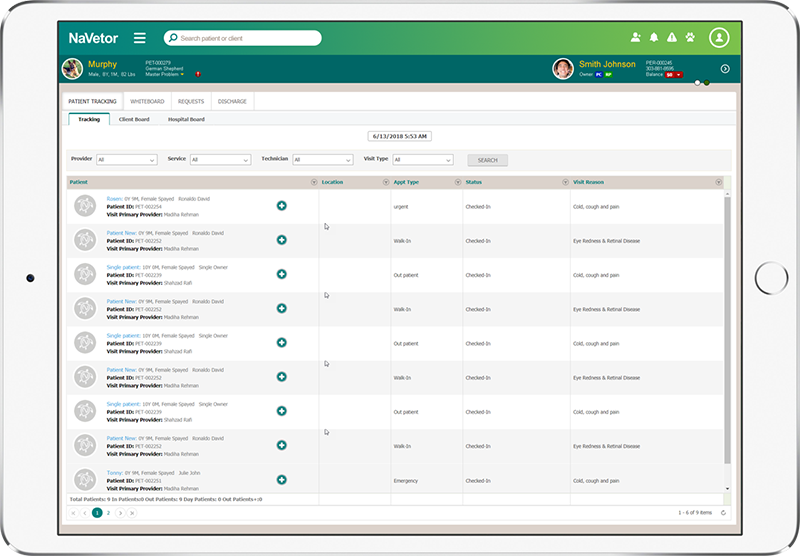Image resolution: width=800 pixels, height=556 pixels.
Task: Click the grid scrollbar up arrow
Action: pyautogui.click(x=727, y=194)
